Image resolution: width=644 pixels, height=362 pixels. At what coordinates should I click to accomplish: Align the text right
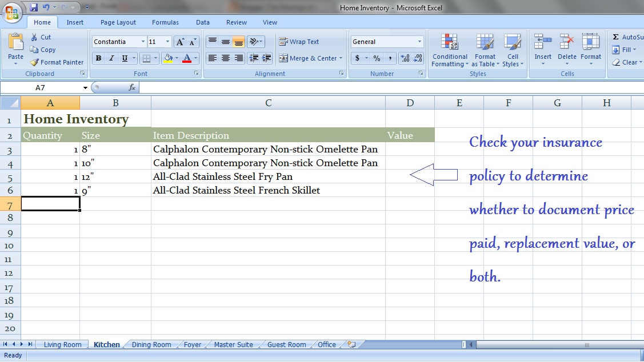[x=239, y=58]
